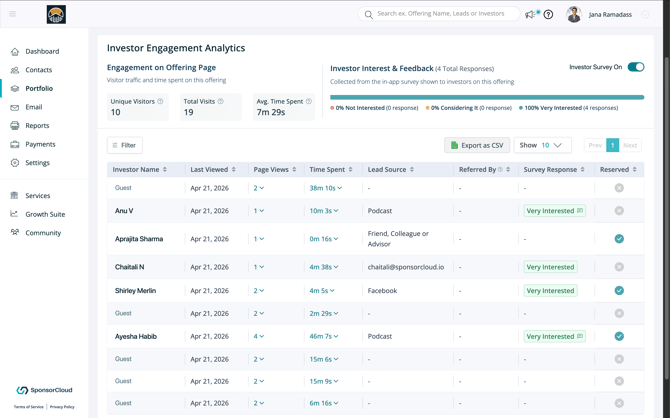Expand Ayesha Habib's page views chevron
The image size is (670, 418).
[x=262, y=337]
